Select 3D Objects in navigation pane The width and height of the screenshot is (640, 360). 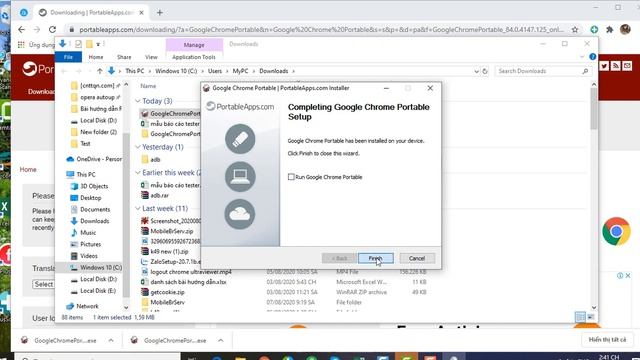click(x=94, y=186)
